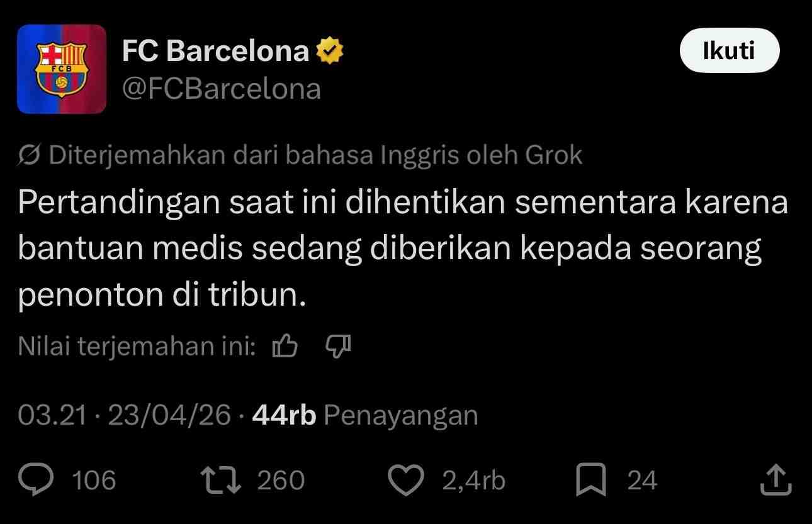The height and width of the screenshot is (524, 812).
Task: Click the verified gold badge next to FC Barcelona
Action: (x=330, y=50)
